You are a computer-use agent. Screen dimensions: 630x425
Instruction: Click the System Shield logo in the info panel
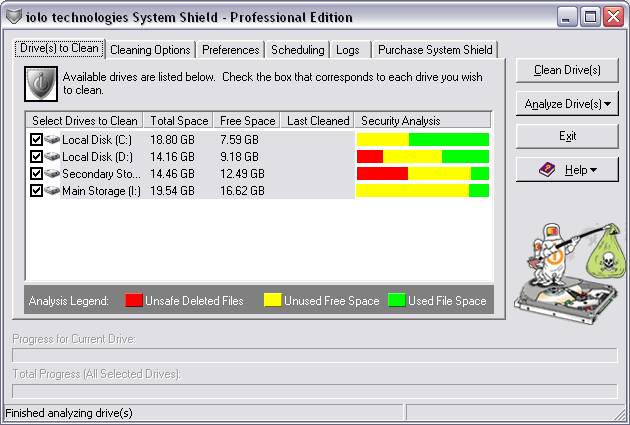click(x=41, y=84)
